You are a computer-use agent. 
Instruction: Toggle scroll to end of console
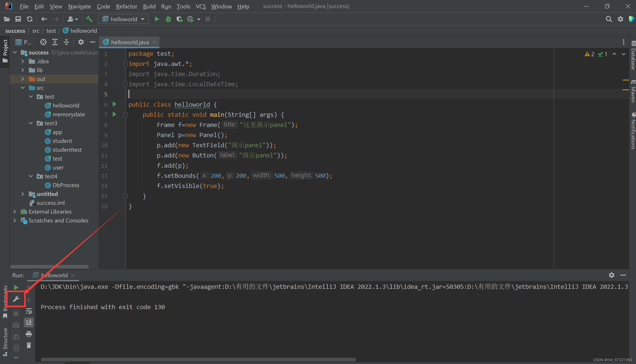29,322
